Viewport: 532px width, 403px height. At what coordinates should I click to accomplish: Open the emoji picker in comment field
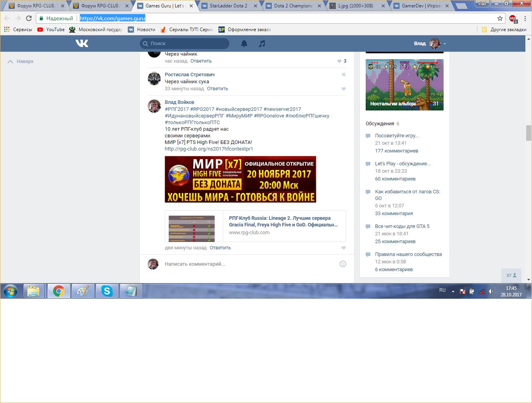point(343,264)
